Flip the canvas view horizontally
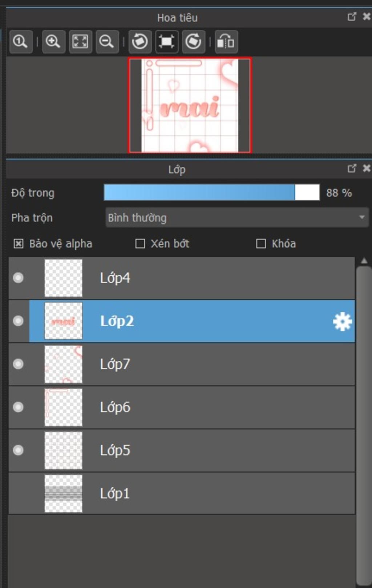 [226, 42]
